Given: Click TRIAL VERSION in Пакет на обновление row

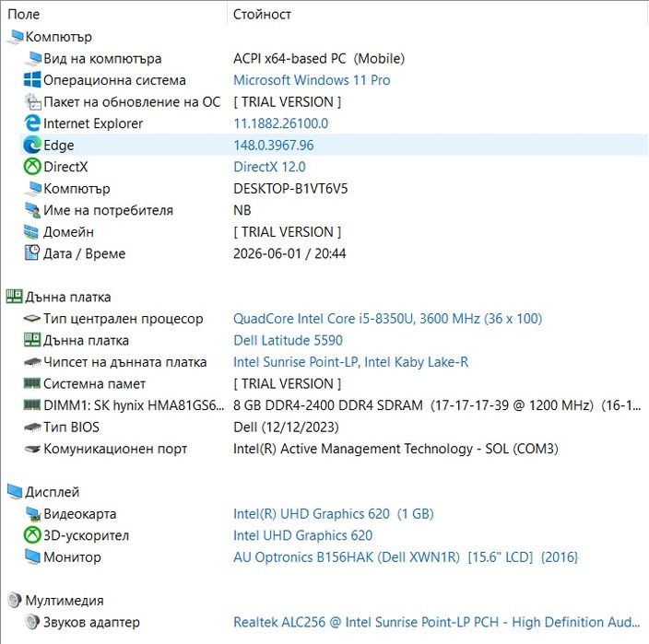Looking at the screenshot, I should (288, 101).
